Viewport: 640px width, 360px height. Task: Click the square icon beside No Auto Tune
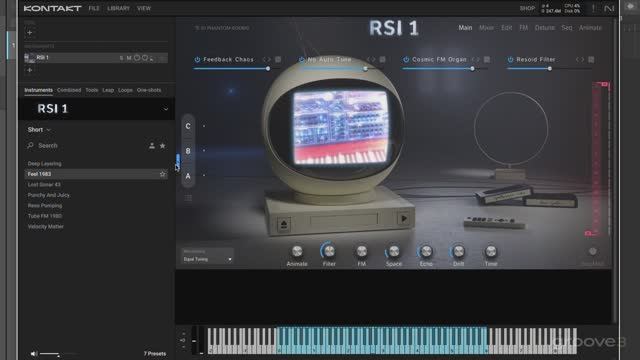[382, 60]
